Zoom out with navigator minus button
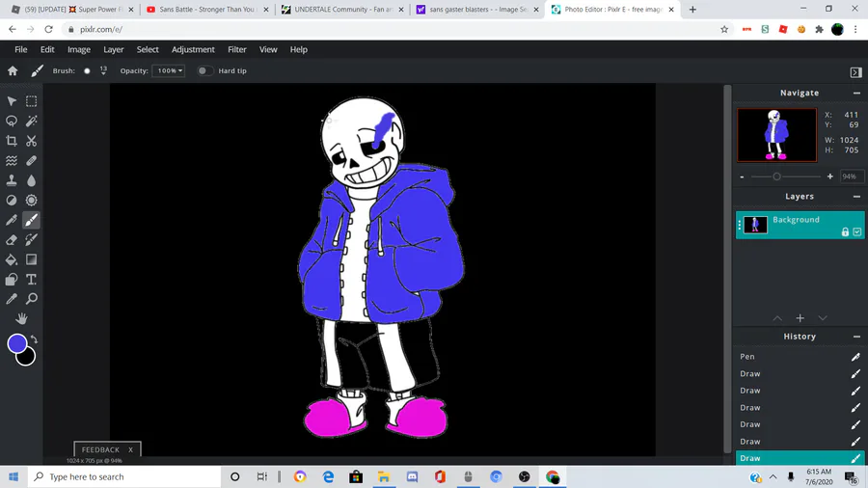This screenshot has height=488, width=868. coord(742,176)
